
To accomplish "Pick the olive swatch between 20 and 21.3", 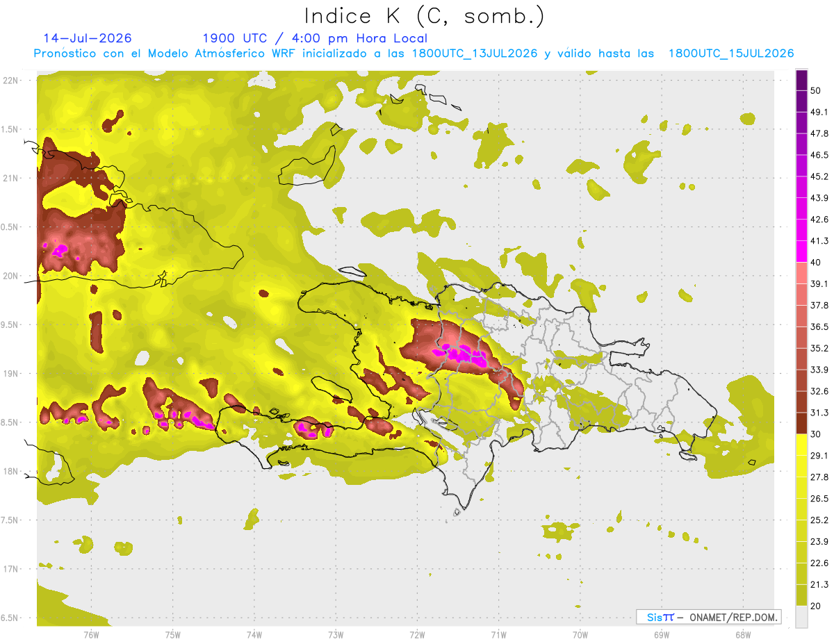I will click(802, 595).
